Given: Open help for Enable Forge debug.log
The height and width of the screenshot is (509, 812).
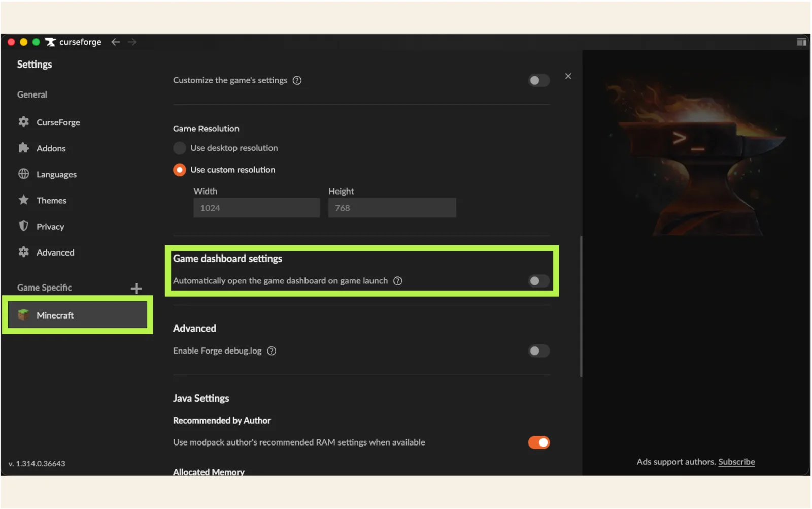Looking at the screenshot, I should 272,351.
